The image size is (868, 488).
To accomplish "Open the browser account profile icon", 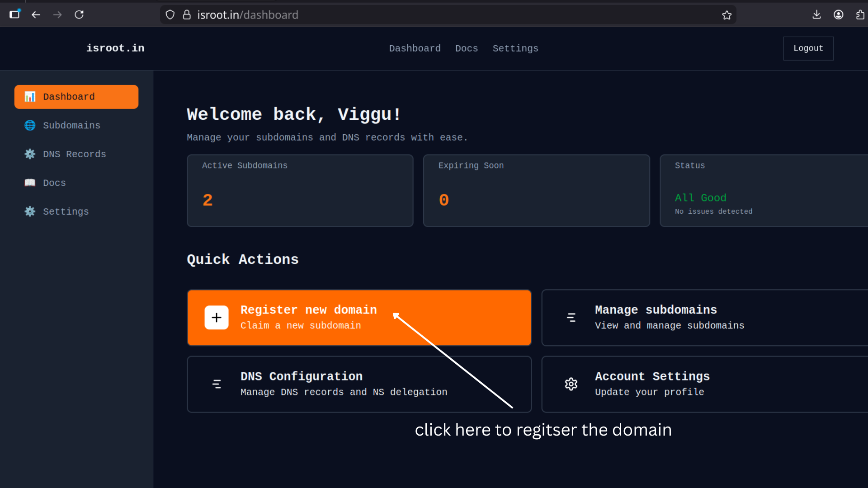I will [x=838, y=15].
